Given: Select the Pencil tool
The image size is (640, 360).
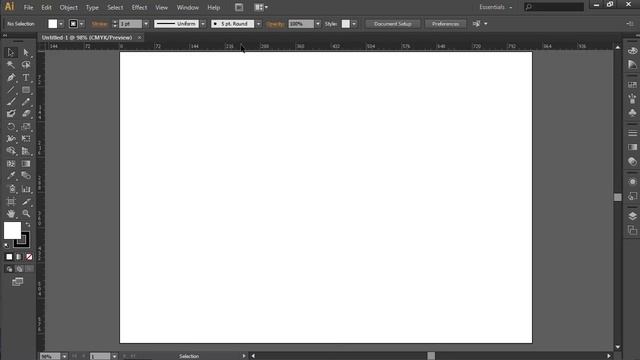Looking at the screenshot, I should 26,102.
